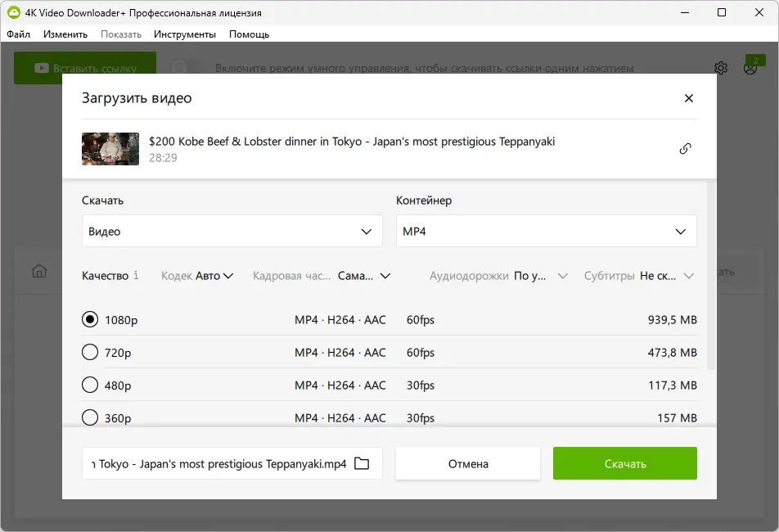Open settings gear in main window
This screenshot has height=532, width=779.
(x=721, y=68)
